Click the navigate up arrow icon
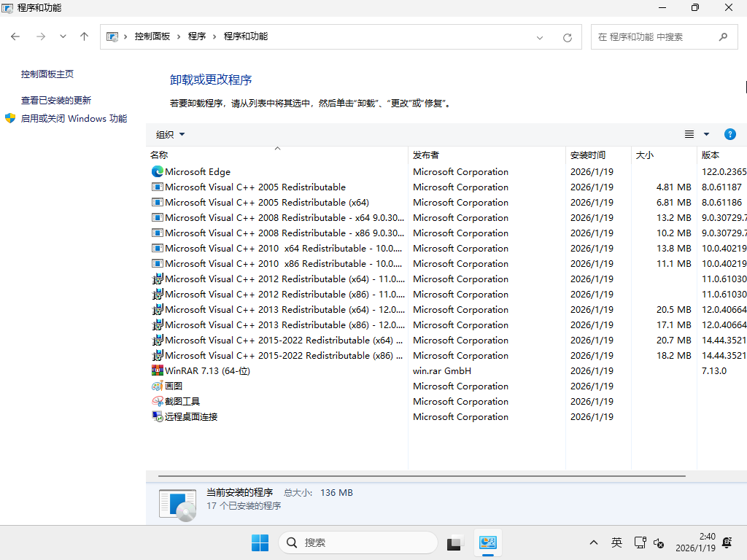The height and width of the screenshot is (560, 747). [x=84, y=36]
